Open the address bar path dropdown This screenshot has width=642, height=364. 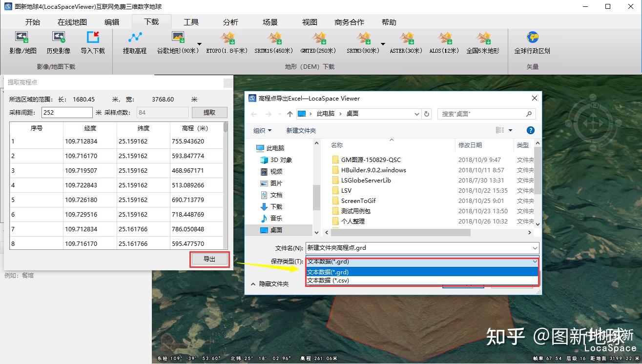(417, 114)
